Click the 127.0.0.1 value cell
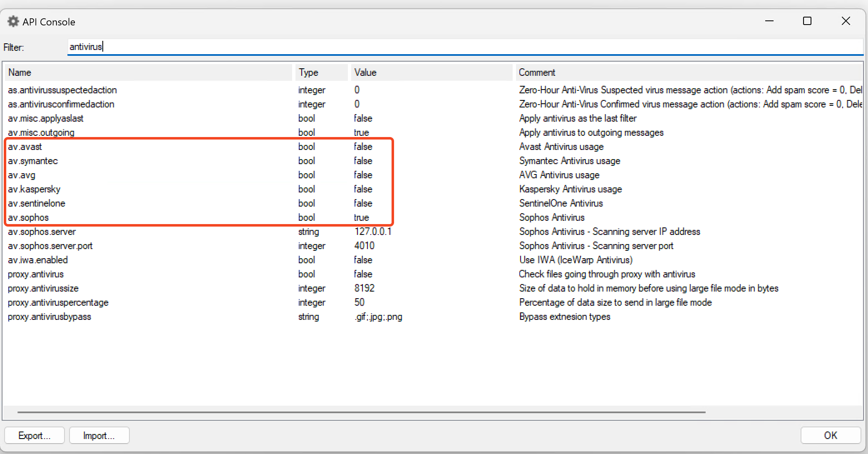The width and height of the screenshot is (868, 454). (x=373, y=232)
